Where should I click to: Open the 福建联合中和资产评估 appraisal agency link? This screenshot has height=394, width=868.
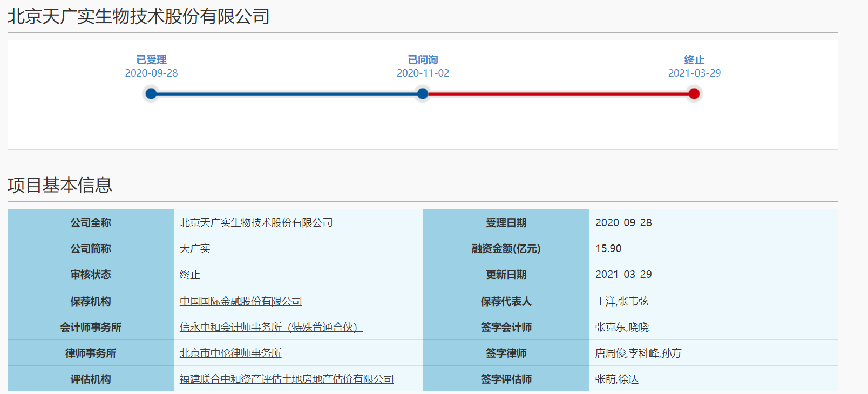click(x=287, y=379)
